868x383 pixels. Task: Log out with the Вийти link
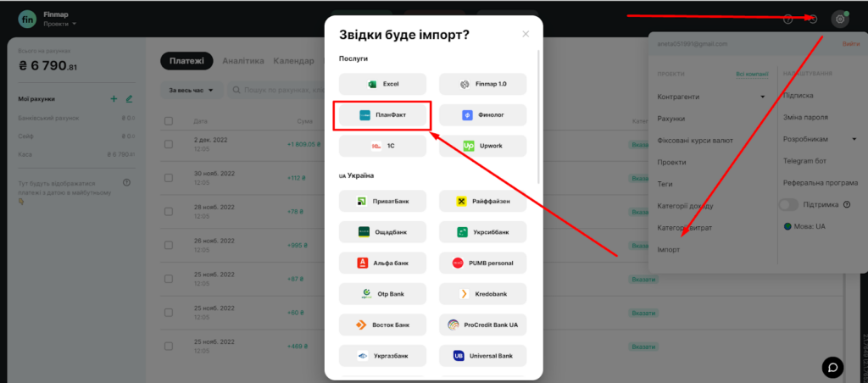point(851,44)
